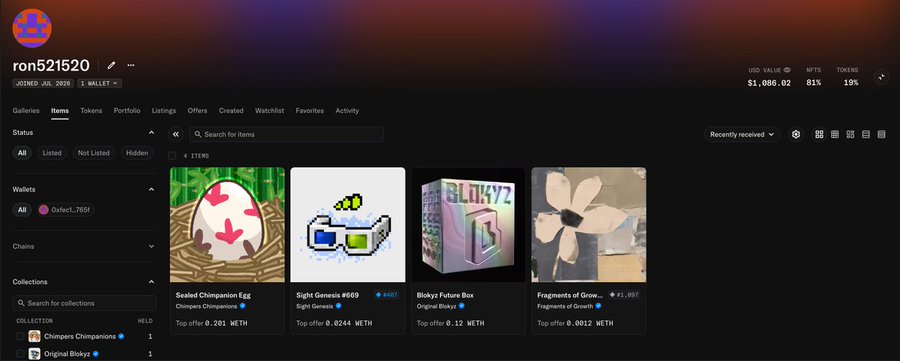This screenshot has height=361, width=900.
Task: Click the Chimpers Chimpanions collection thumbnail icon
Action: pos(34,336)
